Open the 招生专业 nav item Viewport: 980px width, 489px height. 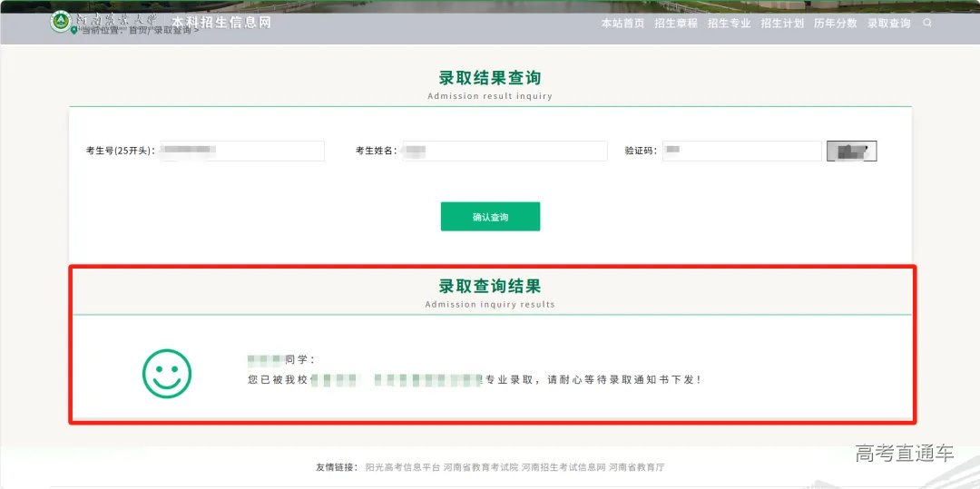pos(729,24)
